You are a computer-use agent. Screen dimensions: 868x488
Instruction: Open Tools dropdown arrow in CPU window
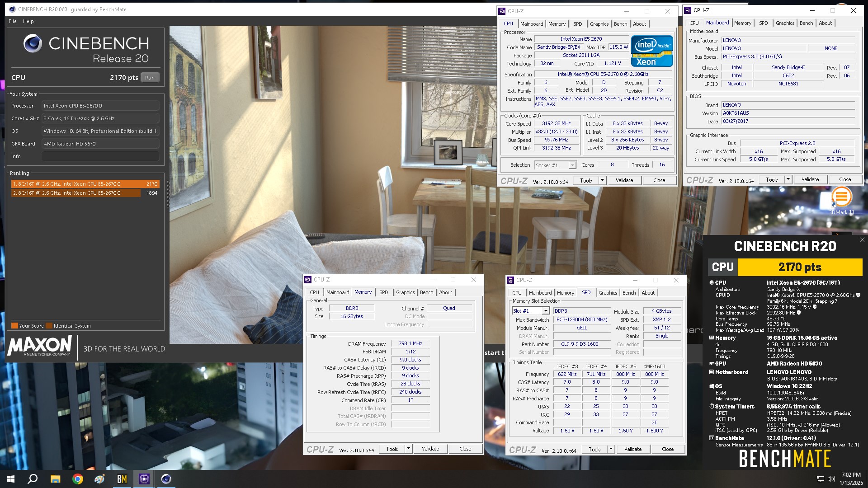[x=602, y=180]
